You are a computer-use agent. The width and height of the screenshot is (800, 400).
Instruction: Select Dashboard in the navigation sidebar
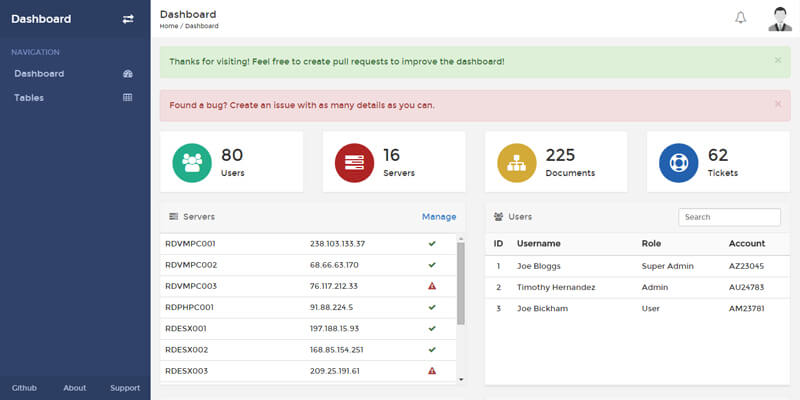[x=39, y=74]
